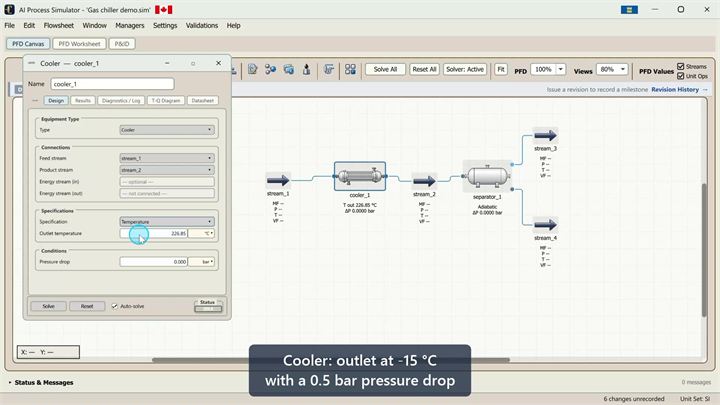Click the canvas vertical scrollbar
Image resolution: width=720 pixels, height=405 pixels.
pyautogui.click(x=704, y=250)
